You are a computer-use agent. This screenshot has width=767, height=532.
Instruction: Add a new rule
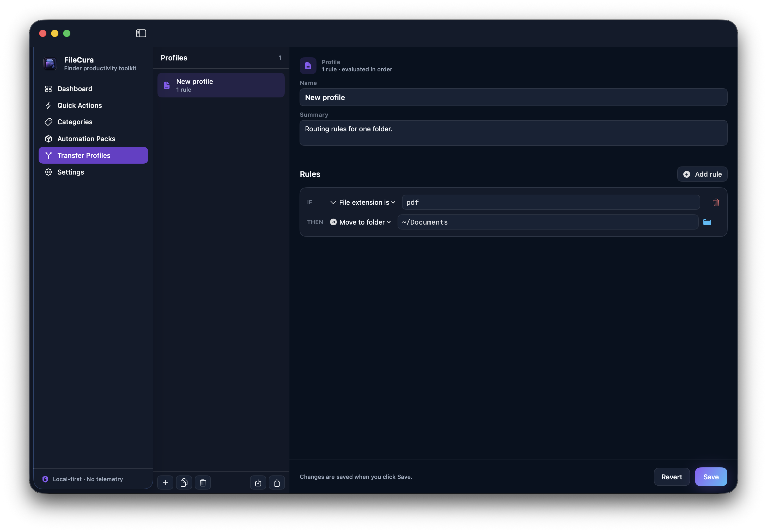pos(702,174)
